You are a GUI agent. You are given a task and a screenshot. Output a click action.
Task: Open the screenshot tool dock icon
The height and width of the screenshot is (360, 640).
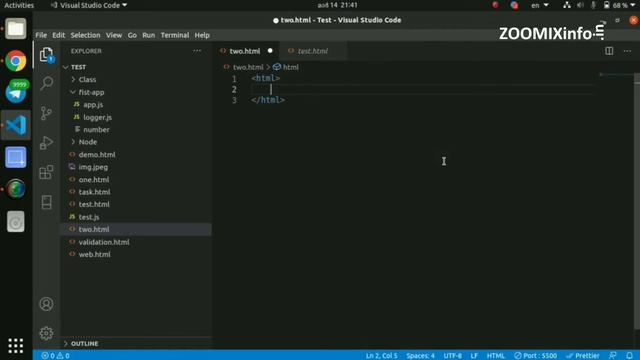[16, 157]
